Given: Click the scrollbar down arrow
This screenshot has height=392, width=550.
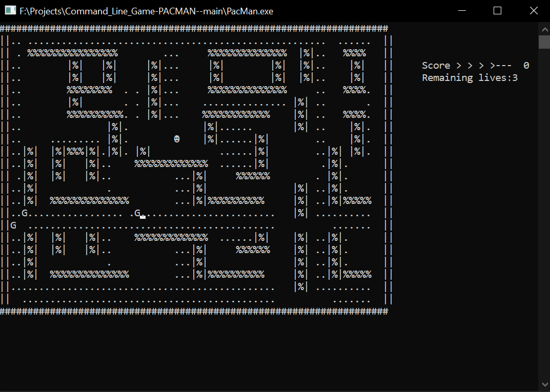Looking at the screenshot, I should pyautogui.click(x=544, y=384).
